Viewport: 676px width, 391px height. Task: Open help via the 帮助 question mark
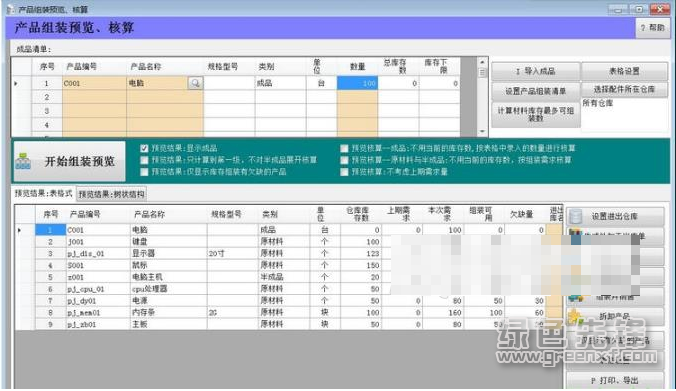pos(652,28)
